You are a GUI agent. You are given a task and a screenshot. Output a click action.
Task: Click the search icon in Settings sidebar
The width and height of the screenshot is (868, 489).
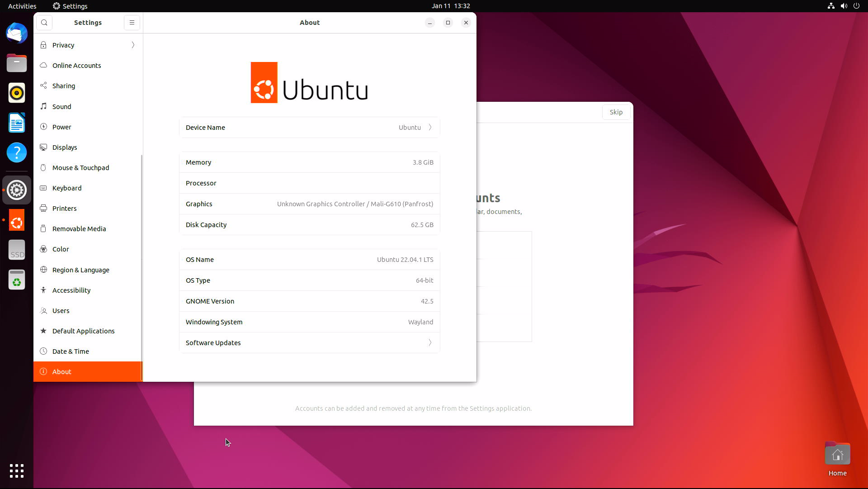click(44, 23)
